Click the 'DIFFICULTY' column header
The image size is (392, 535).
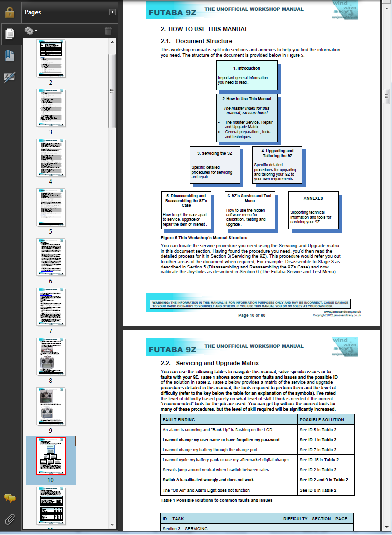[x=295, y=519]
